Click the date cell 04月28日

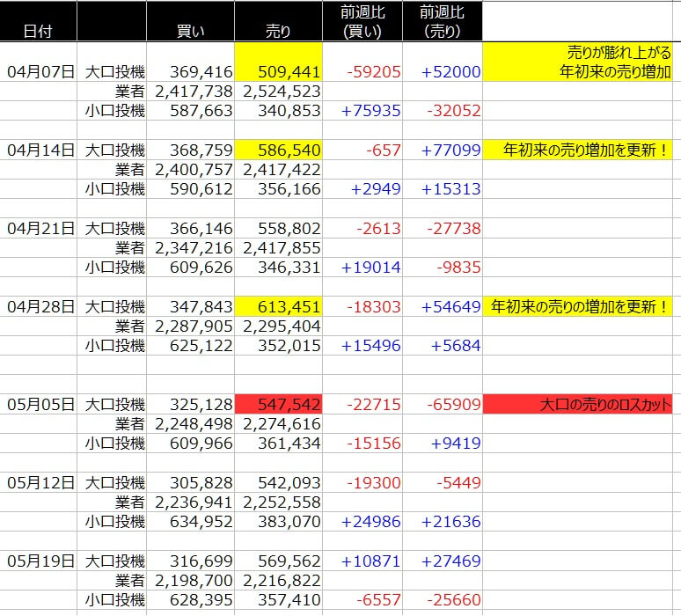(38, 307)
